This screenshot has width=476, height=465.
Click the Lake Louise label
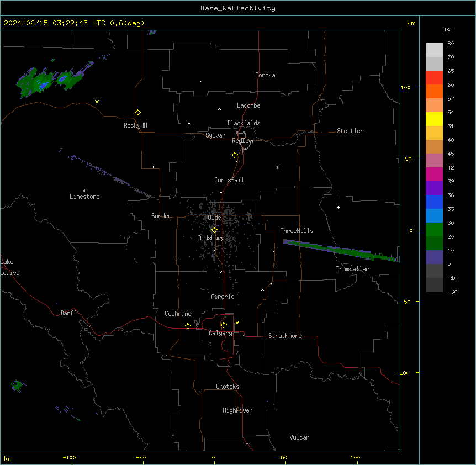tap(10, 267)
